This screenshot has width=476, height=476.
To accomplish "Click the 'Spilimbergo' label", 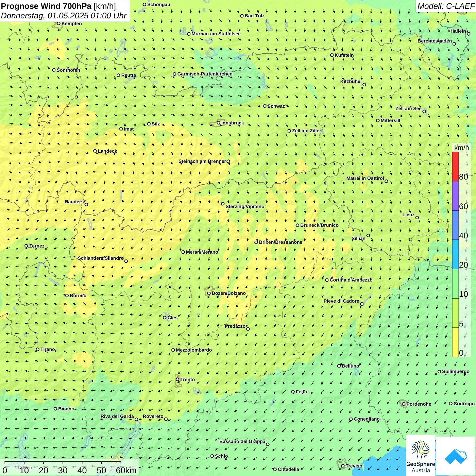I will 456,371.
